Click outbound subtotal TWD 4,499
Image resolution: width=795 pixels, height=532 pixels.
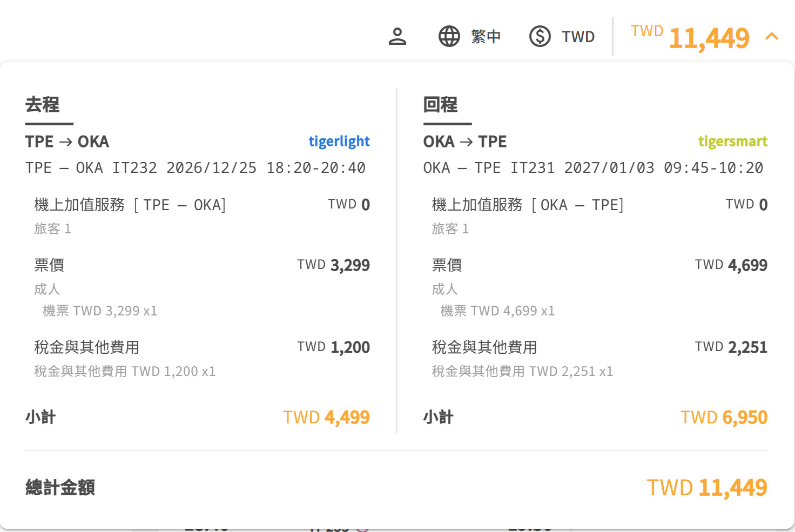tap(326, 417)
